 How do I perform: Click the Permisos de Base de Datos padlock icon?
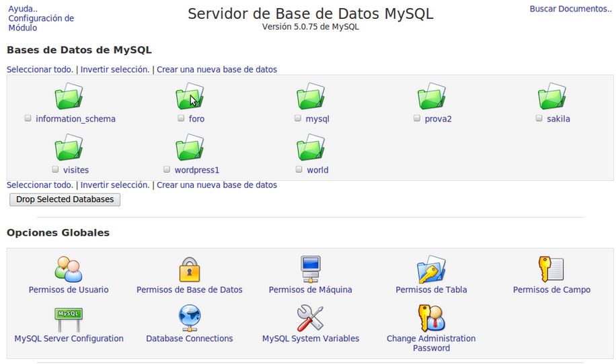[189, 269]
